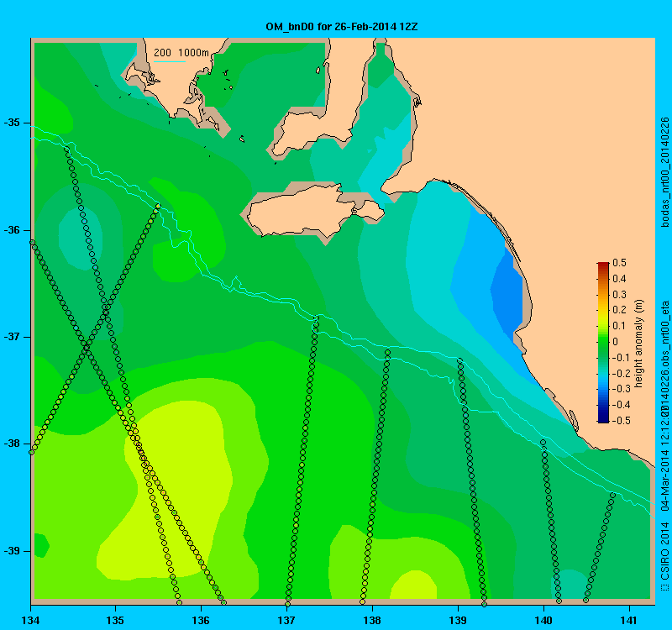Click longitude axis label '140'

coord(543,620)
